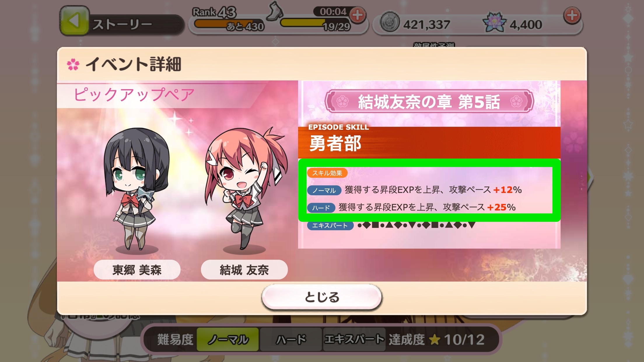Tap the ハード skill effect tag
This screenshot has height=362, width=644.
[x=321, y=208]
